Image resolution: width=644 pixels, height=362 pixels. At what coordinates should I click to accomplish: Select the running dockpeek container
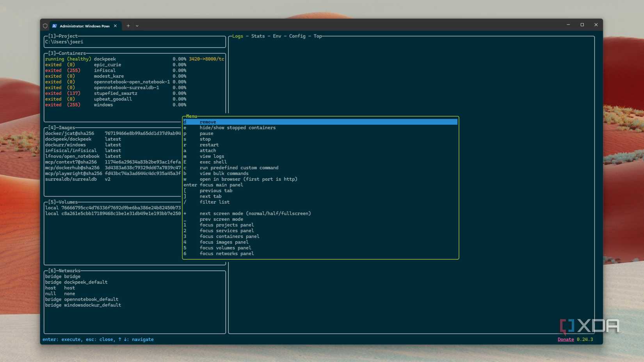[105, 59]
